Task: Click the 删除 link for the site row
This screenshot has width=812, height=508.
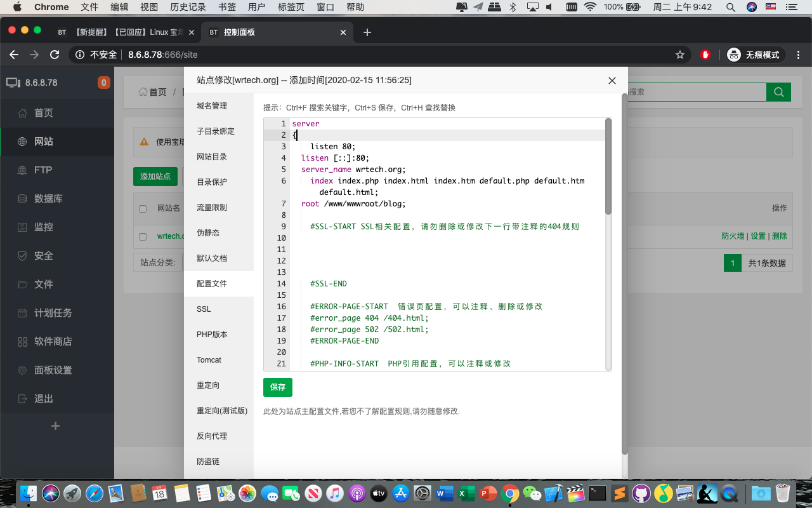Action: pyautogui.click(x=780, y=236)
